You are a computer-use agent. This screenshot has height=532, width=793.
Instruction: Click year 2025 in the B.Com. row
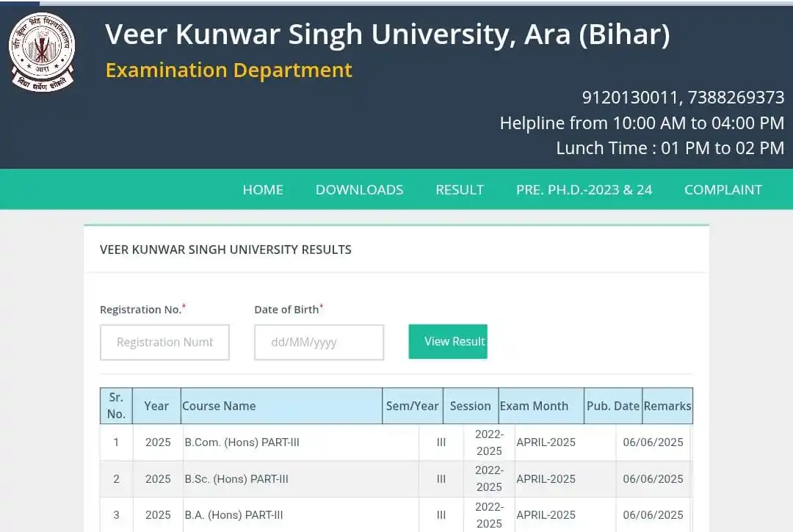click(158, 442)
